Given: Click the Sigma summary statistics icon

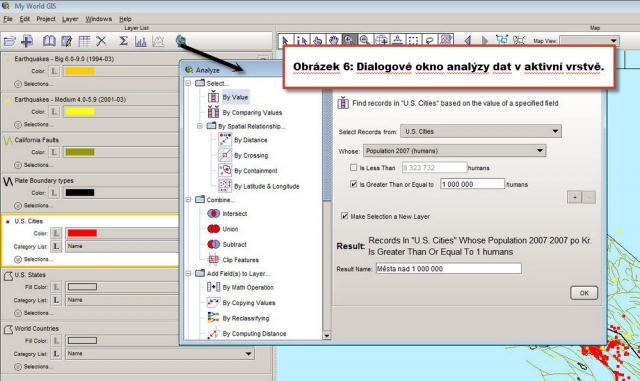Looking at the screenshot, I should (123, 40).
